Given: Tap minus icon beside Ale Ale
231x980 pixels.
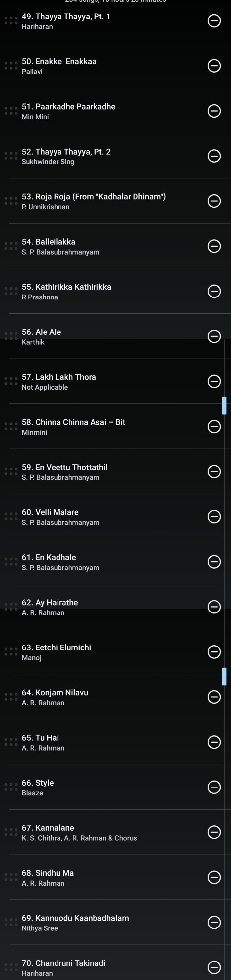Looking at the screenshot, I should coord(214,336).
